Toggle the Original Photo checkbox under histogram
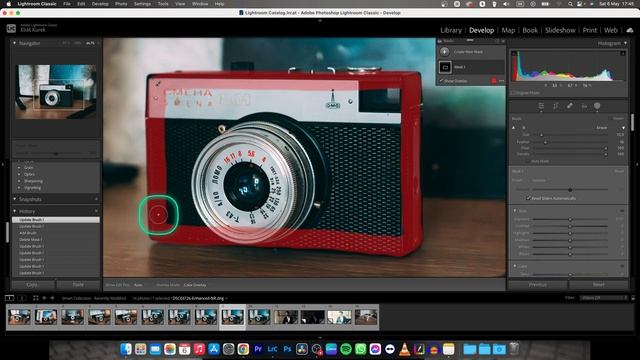640x360 pixels. [513, 93]
